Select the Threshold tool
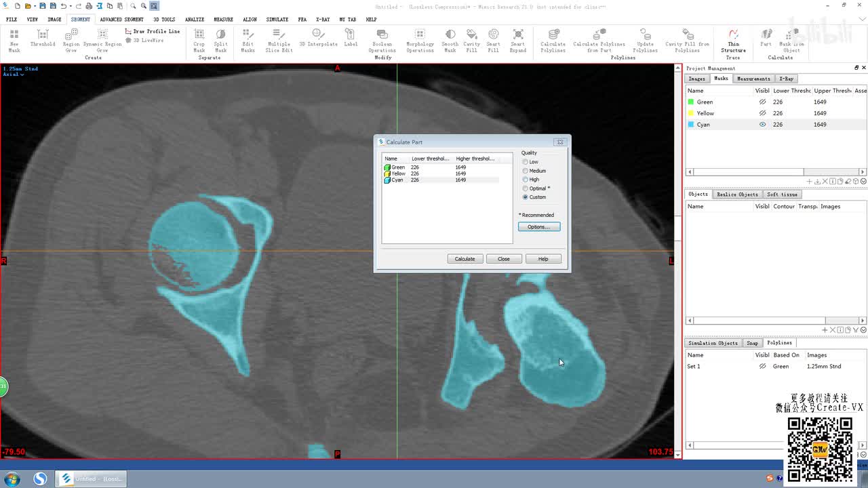Image resolution: width=868 pixels, height=488 pixels. [x=42, y=38]
